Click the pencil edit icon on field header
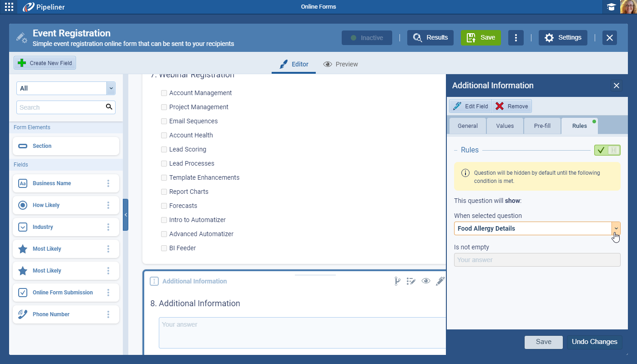Screen dimensions: 637x364 (x=440, y=281)
